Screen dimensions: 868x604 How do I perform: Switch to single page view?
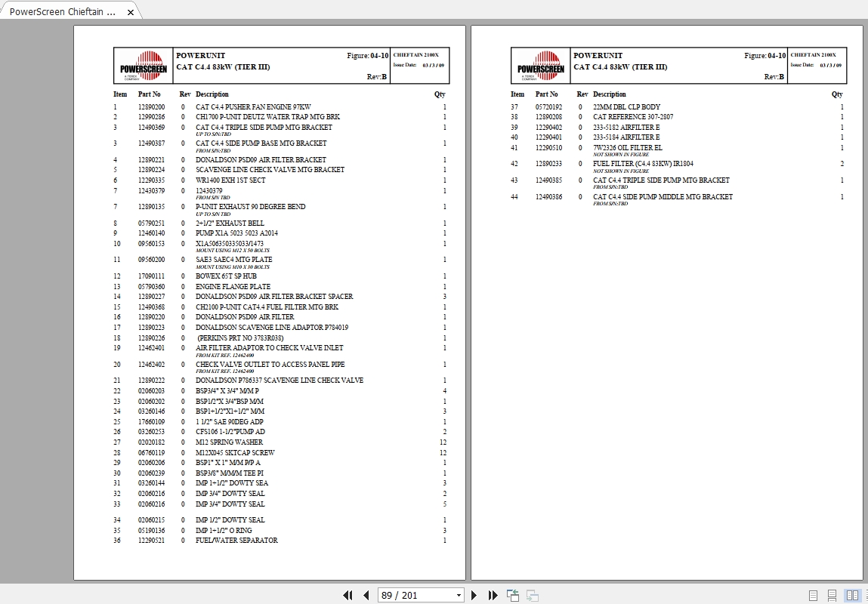tap(814, 596)
